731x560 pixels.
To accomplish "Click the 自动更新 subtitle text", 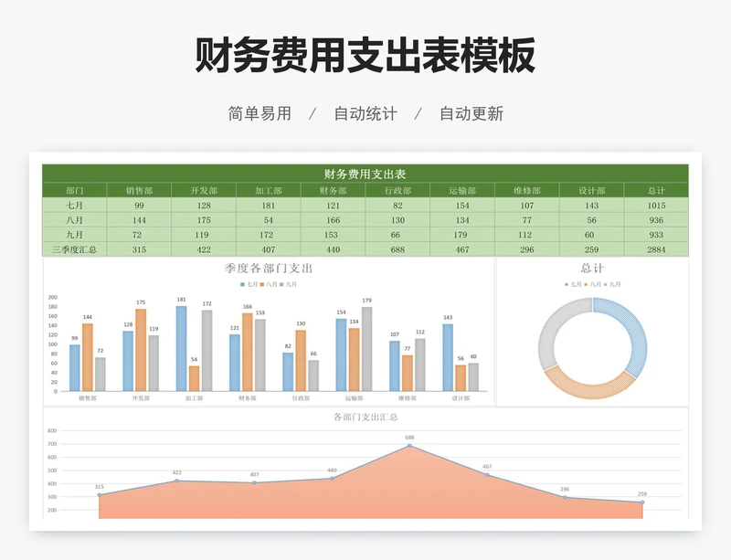I will (x=471, y=113).
